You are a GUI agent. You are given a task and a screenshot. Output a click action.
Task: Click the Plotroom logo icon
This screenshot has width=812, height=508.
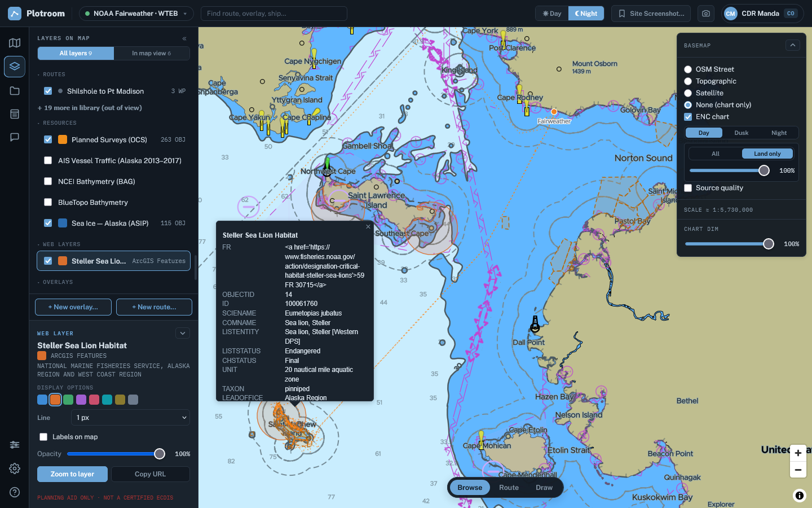click(15, 14)
